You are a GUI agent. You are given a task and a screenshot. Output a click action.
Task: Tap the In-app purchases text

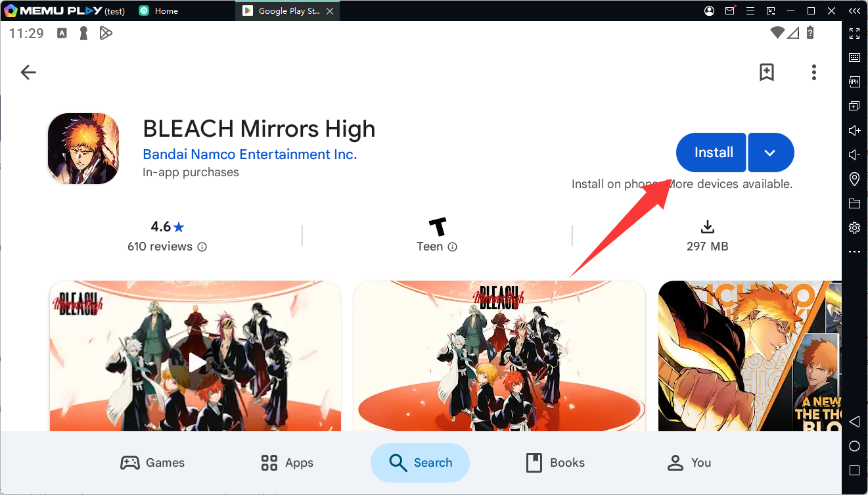pyautogui.click(x=191, y=172)
